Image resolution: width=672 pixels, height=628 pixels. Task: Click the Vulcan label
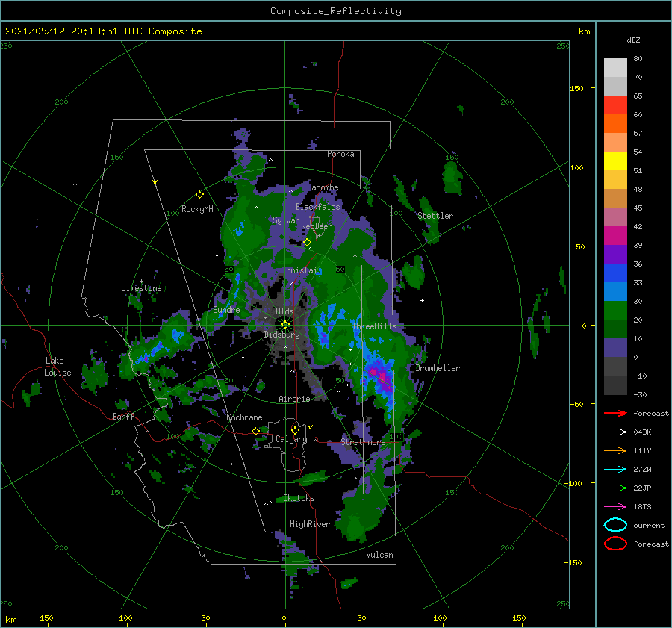coord(379,555)
